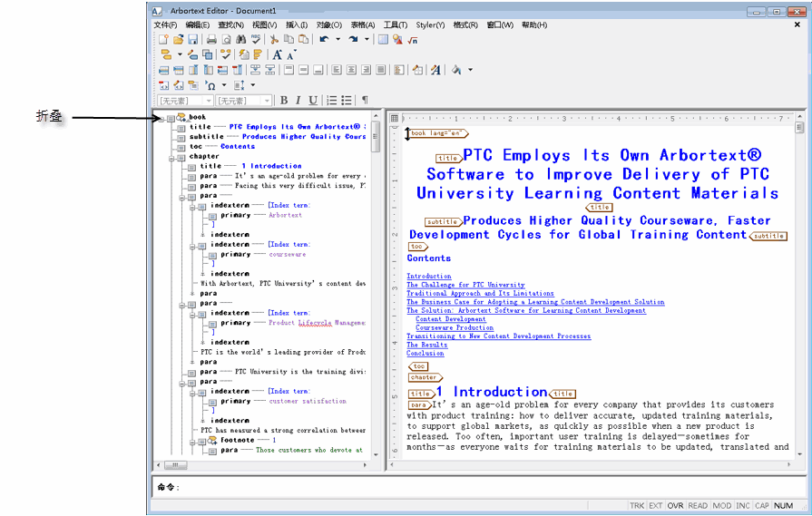This screenshot has height=516, width=812.
Task: Align cell text left in table toolbar
Action: pyautogui.click(x=337, y=70)
